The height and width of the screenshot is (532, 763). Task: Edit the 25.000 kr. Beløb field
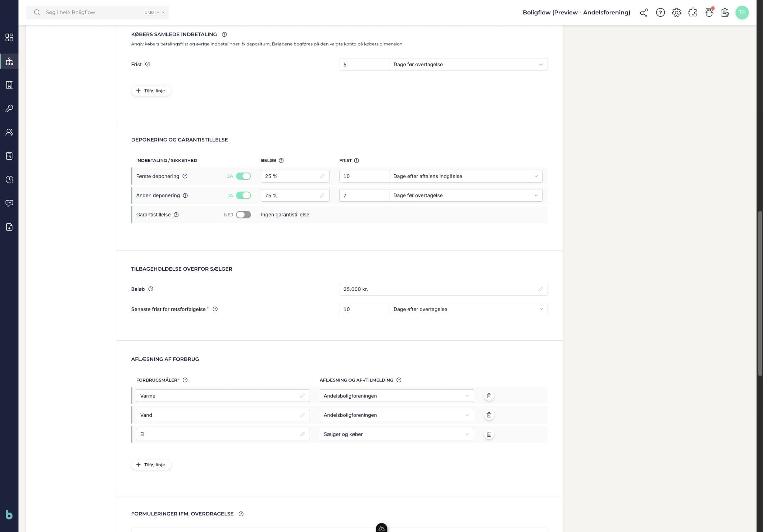coord(443,289)
